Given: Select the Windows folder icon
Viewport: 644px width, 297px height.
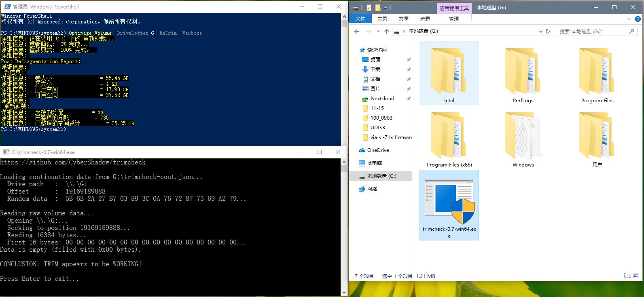Looking at the screenshot, I should tap(523, 136).
